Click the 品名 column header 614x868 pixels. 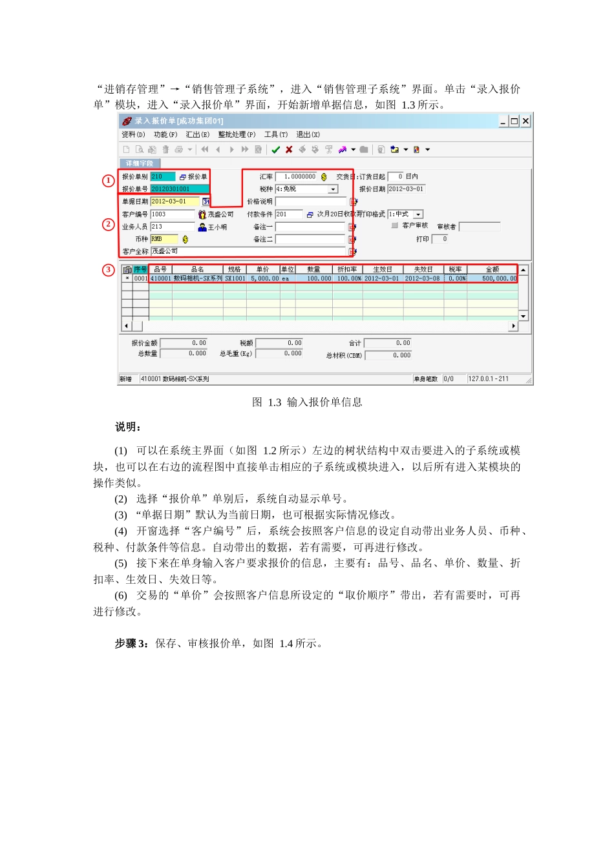(x=197, y=269)
